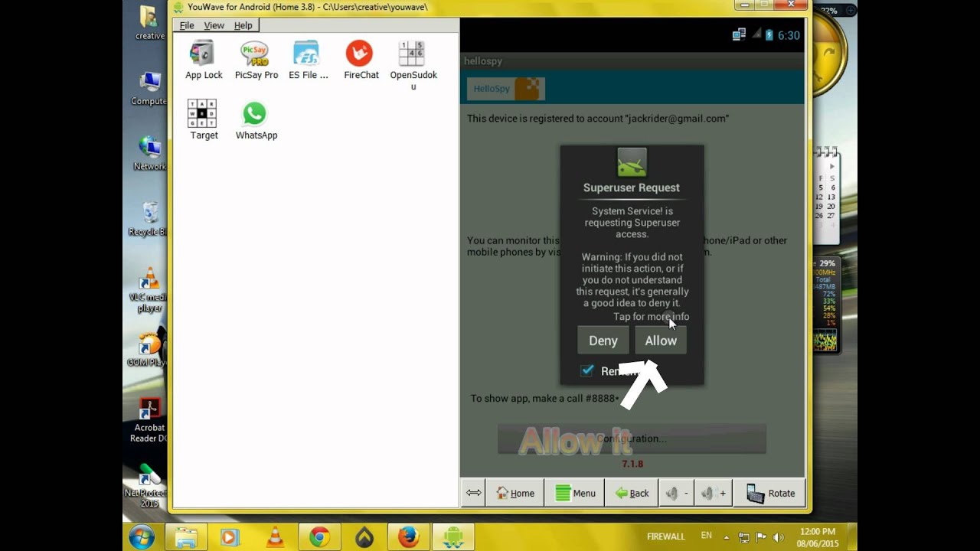Click the emulator Menu button
Image resolution: width=980 pixels, height=551 pixels.
[575, 494]
